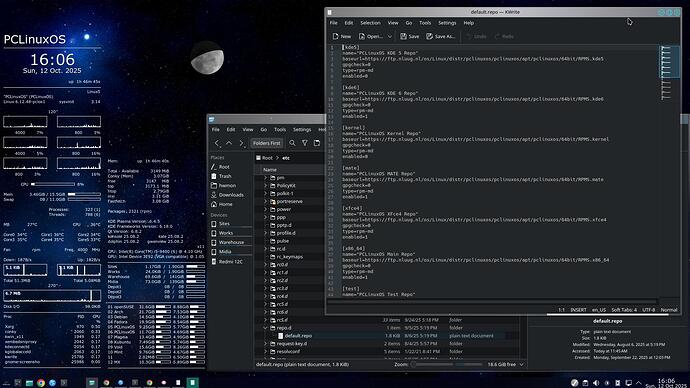690x388 pixels.
Task: Open the Go menu in KWrite
Action: [409, 23]
